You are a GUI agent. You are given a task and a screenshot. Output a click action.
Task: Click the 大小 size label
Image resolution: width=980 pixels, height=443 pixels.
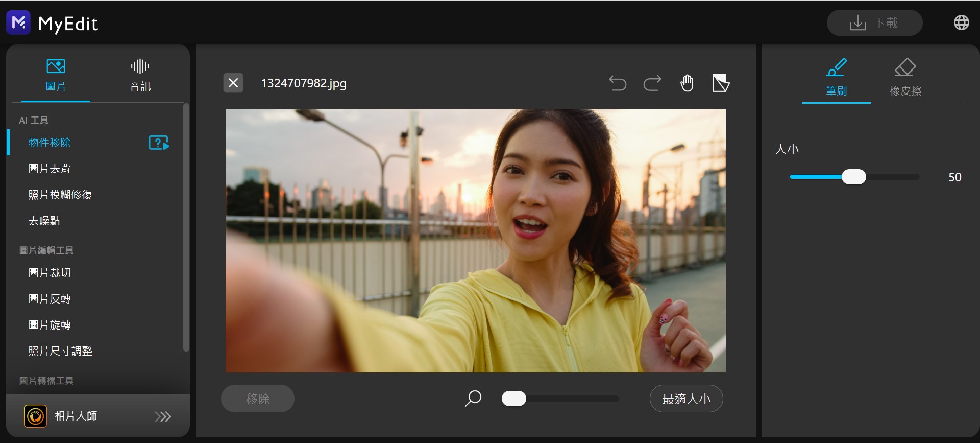tap(787, 149)
